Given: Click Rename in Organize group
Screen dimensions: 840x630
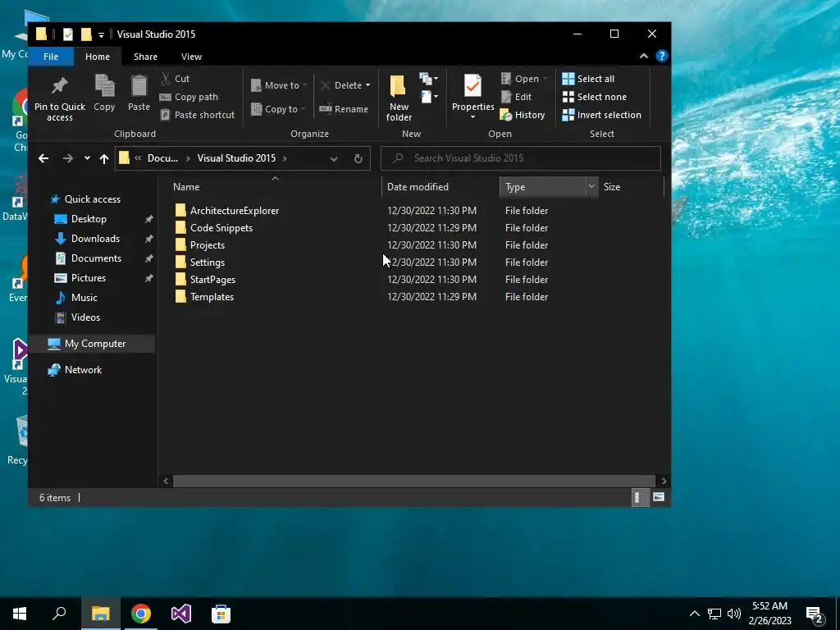Looking at the screenshot, I should click(x=344, y=109).
